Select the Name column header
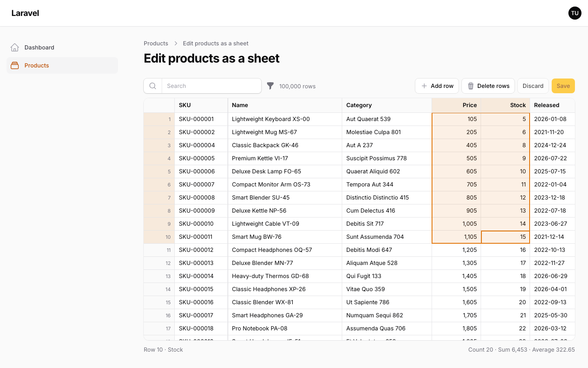 285,105
